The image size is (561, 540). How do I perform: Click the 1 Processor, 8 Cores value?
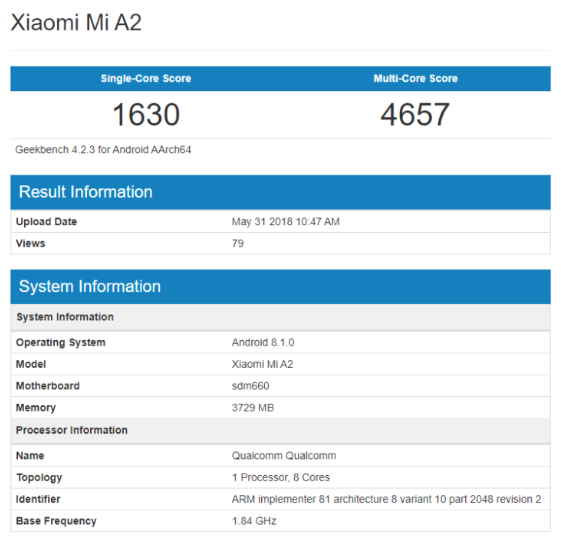tap(281, 477)
